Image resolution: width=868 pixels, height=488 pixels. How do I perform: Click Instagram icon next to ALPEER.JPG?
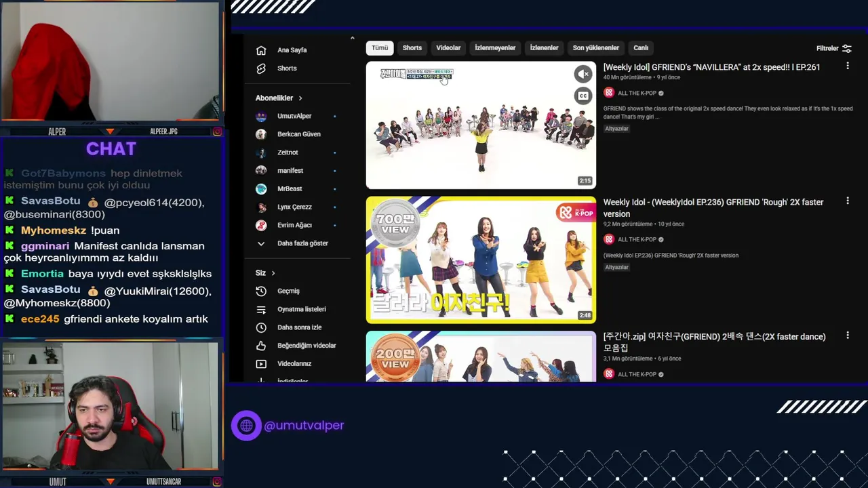click(217, 131)
